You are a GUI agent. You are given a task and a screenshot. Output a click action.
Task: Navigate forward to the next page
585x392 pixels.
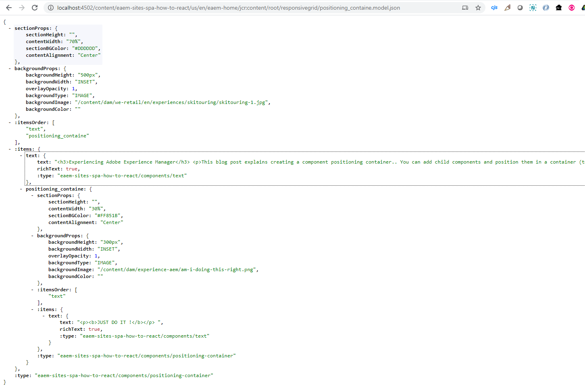[x=22, y=7]
